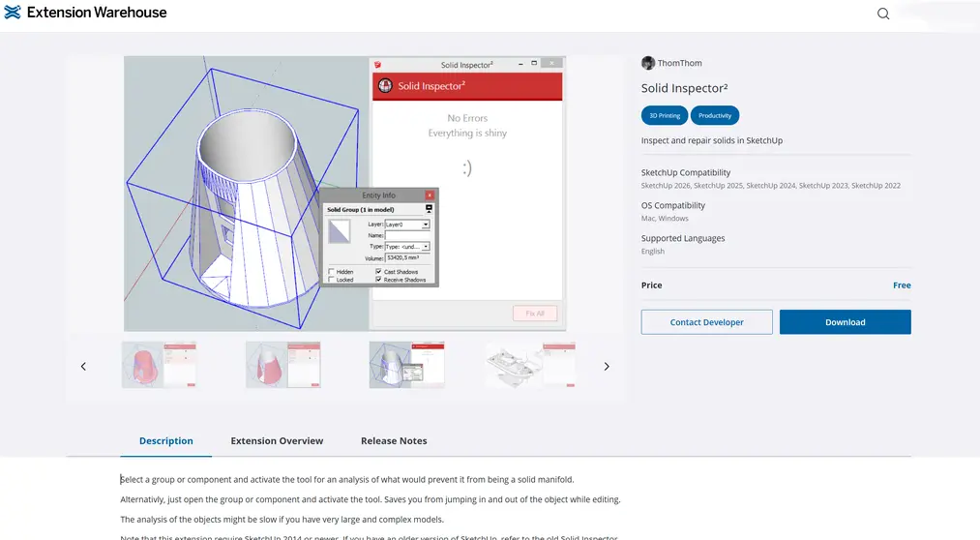Screen dimensions: 980x540
Task: Select the fourth line-drawing thumbnail
Action: coord(530,365)
